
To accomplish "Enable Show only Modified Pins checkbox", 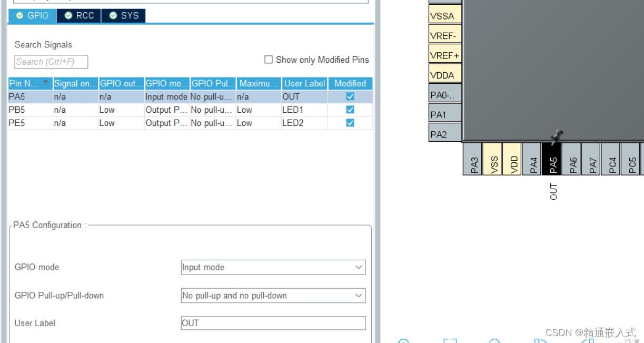I will click(x=269, y=60).
